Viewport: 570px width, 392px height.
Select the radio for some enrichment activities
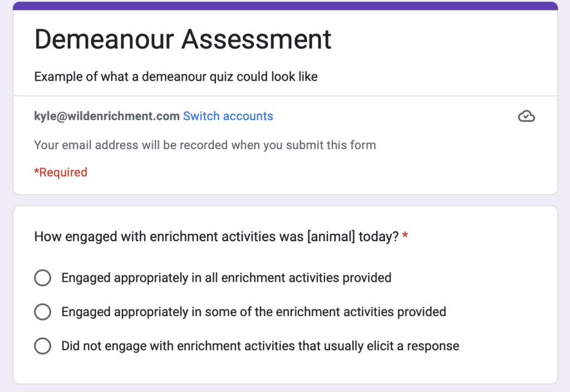(42, 312)
